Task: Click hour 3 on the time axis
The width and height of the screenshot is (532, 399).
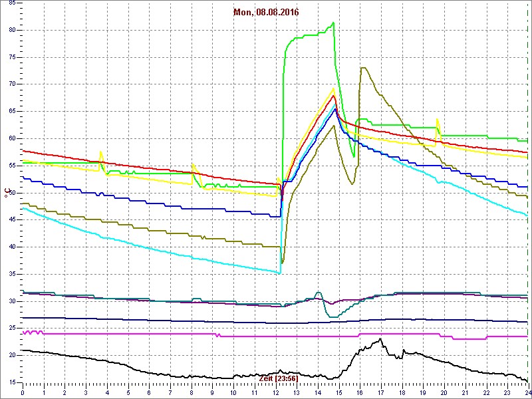Action: point(86,392)
